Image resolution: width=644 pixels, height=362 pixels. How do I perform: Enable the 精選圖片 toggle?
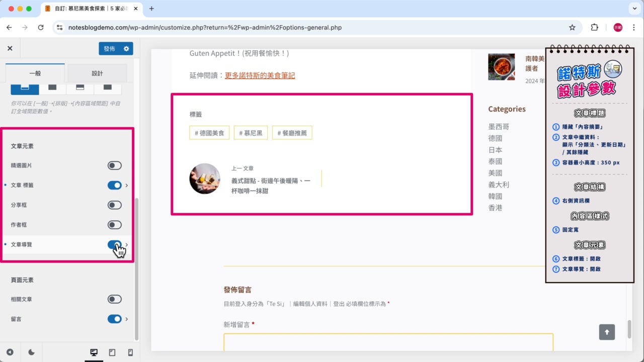114,165
